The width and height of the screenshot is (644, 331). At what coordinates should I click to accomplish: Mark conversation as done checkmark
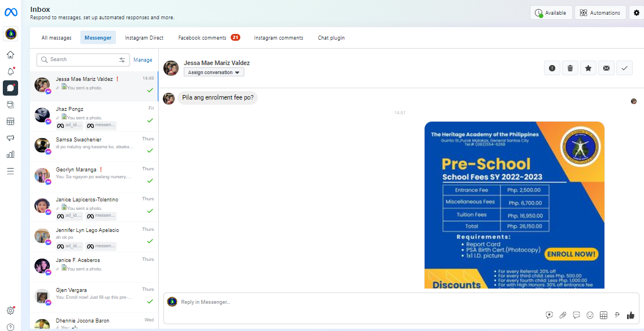coord(624,68)
